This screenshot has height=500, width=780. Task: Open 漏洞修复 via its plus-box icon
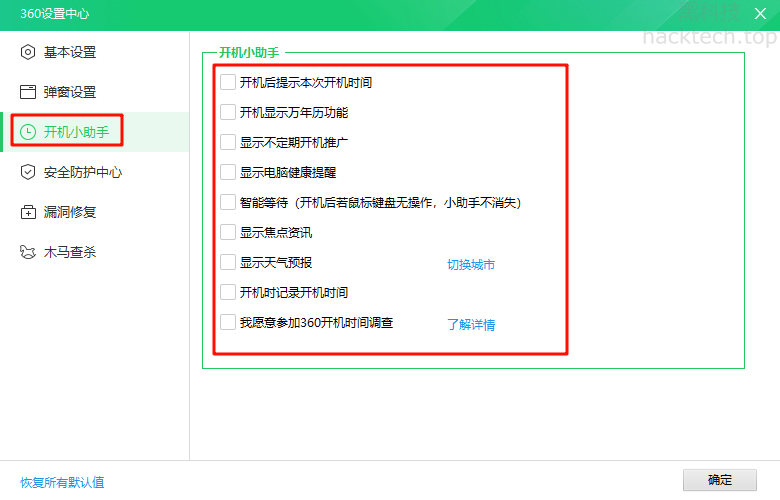(28, 212)
